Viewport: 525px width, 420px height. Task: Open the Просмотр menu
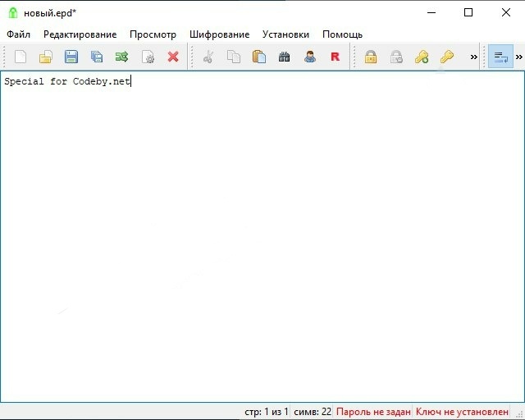153,34
